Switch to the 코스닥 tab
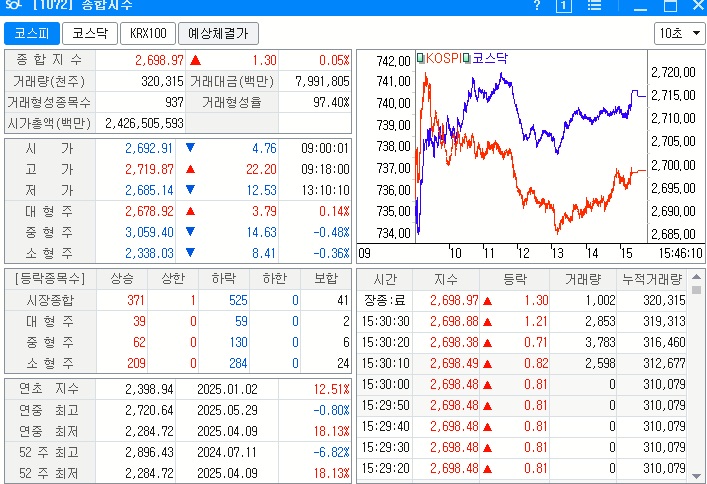Screen dimensions: 707x484 90,33
